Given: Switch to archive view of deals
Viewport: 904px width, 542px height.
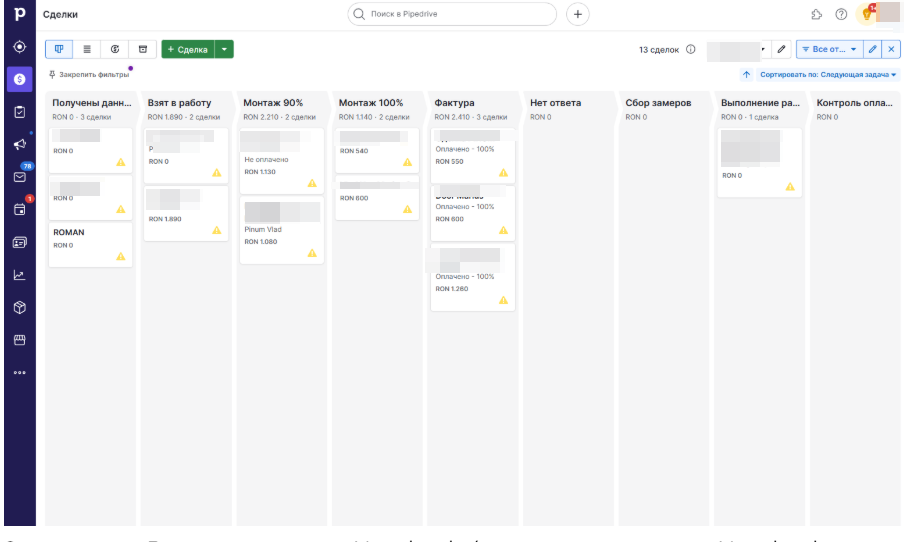Looking at the screenshot, I should 142,49.
